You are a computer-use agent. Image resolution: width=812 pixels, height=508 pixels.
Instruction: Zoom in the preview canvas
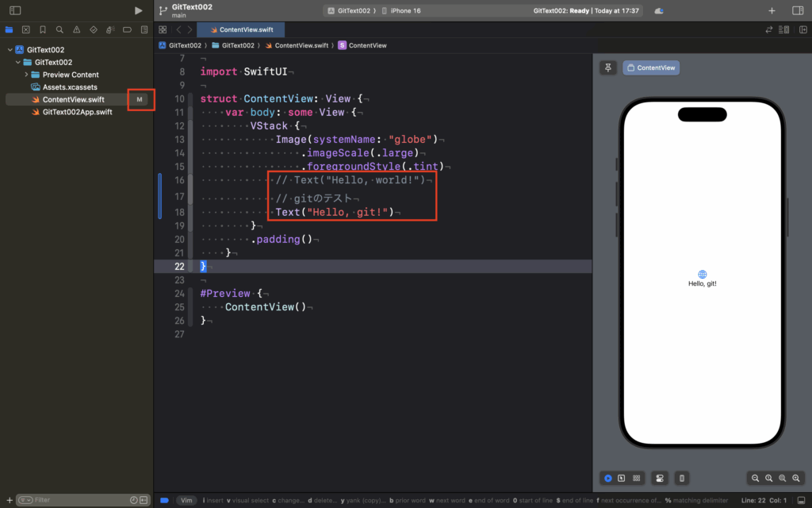[796, 478]
